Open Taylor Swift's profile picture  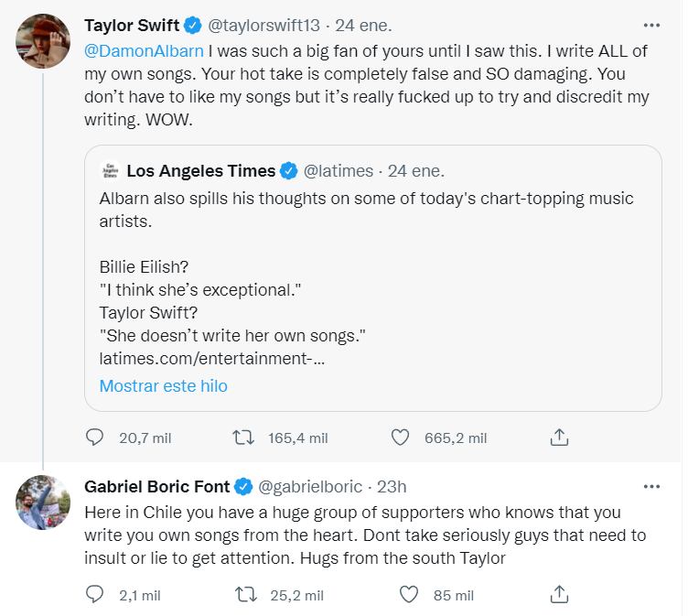(43, 42)
